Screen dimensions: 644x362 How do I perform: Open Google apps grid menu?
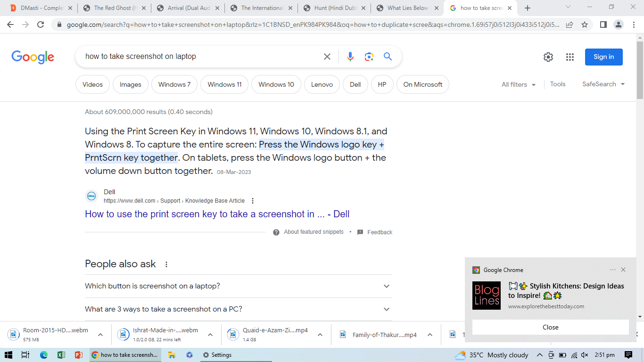(x=570, y=57)
